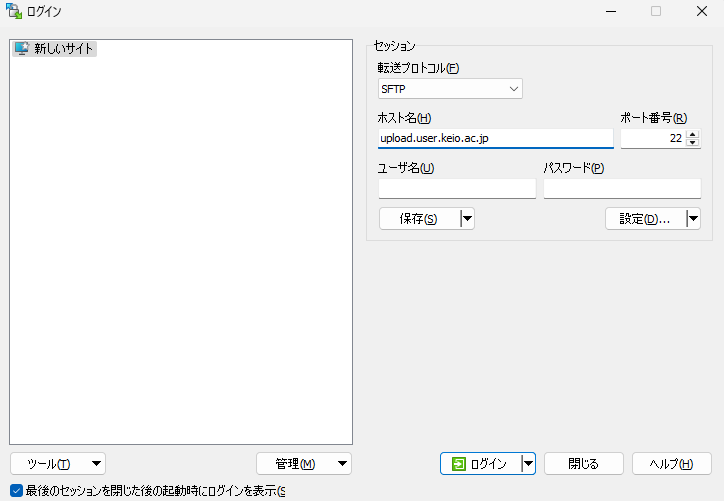Click into the パスワード field

621,188
